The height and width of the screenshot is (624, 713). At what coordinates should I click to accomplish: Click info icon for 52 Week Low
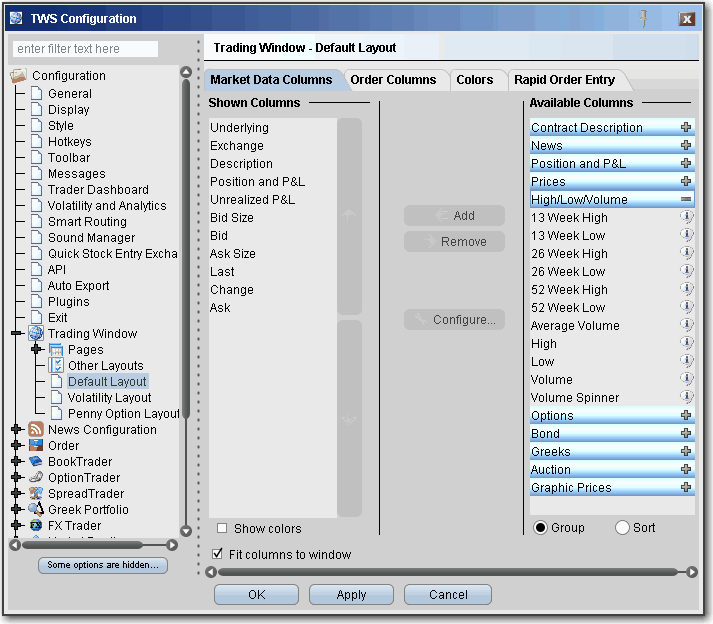[x=686, y=307]
